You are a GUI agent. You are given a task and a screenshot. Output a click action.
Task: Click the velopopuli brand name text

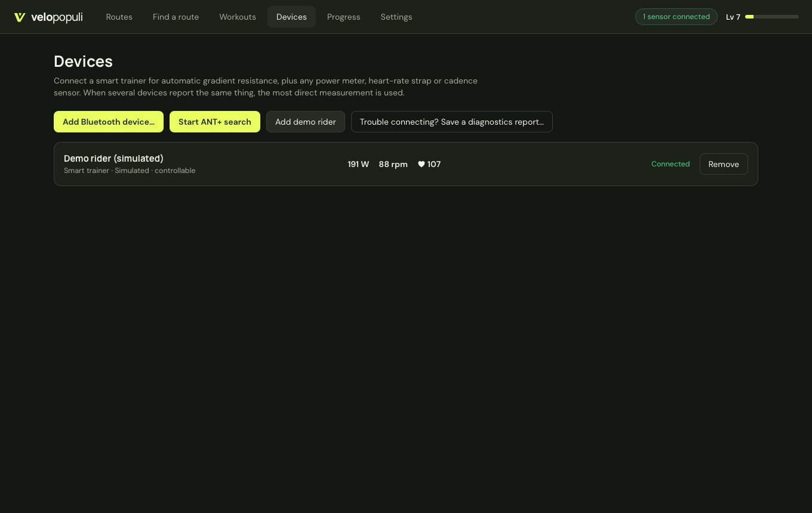[57, 17]
